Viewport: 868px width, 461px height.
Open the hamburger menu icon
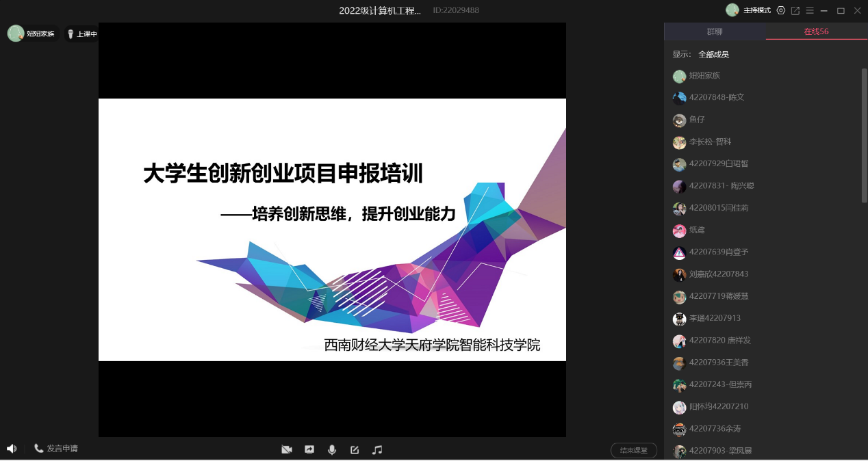[810, 10]
